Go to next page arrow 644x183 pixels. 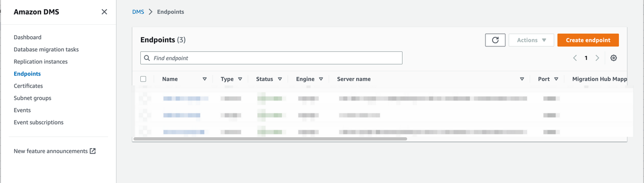597,58
